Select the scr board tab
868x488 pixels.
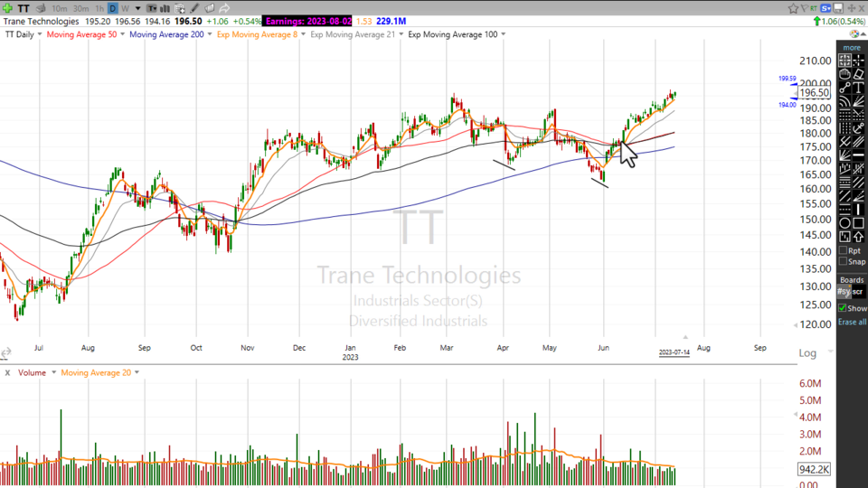coord(857,292)
